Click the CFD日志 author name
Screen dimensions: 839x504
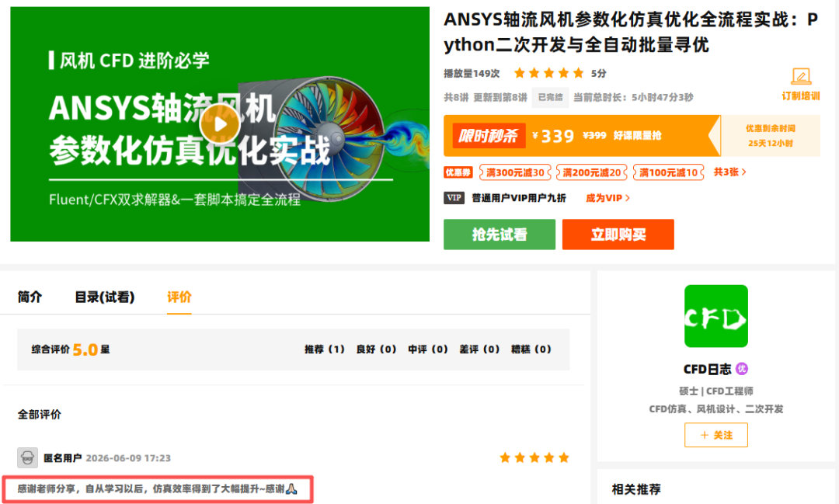707,369
